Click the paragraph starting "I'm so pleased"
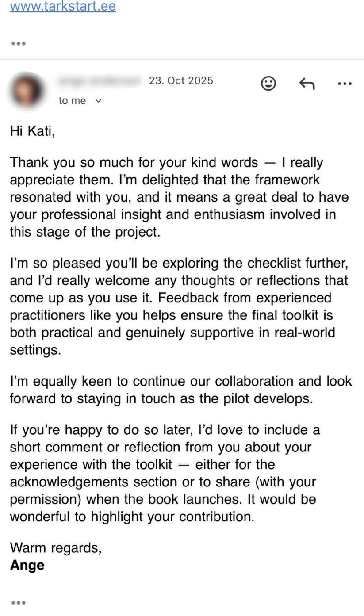The height and width of the screenshot is (616, 364). 177,306
